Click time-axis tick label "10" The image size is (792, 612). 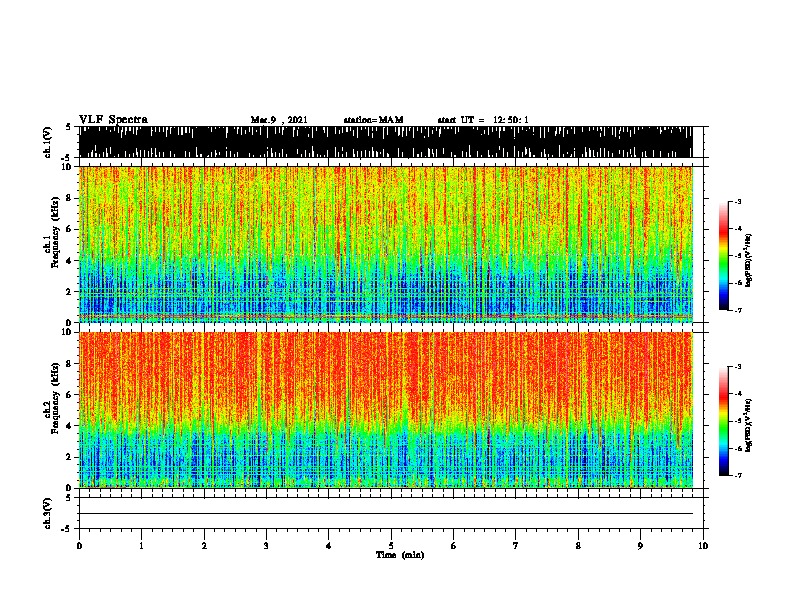[703, 546]
